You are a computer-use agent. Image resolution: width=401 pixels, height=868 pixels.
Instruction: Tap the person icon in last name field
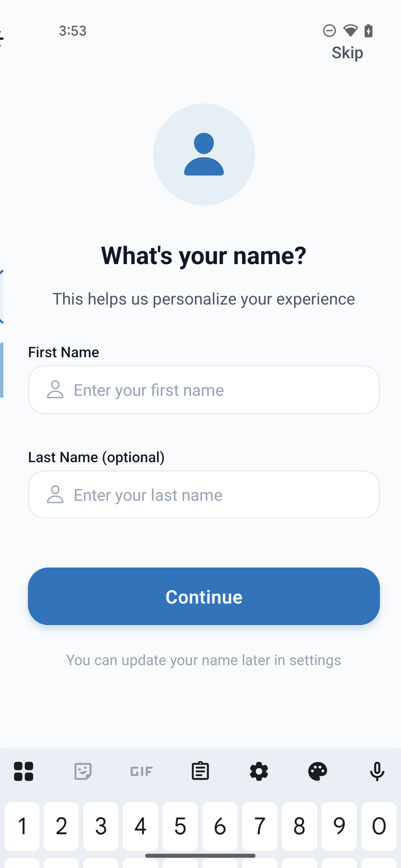pos(55,495)
